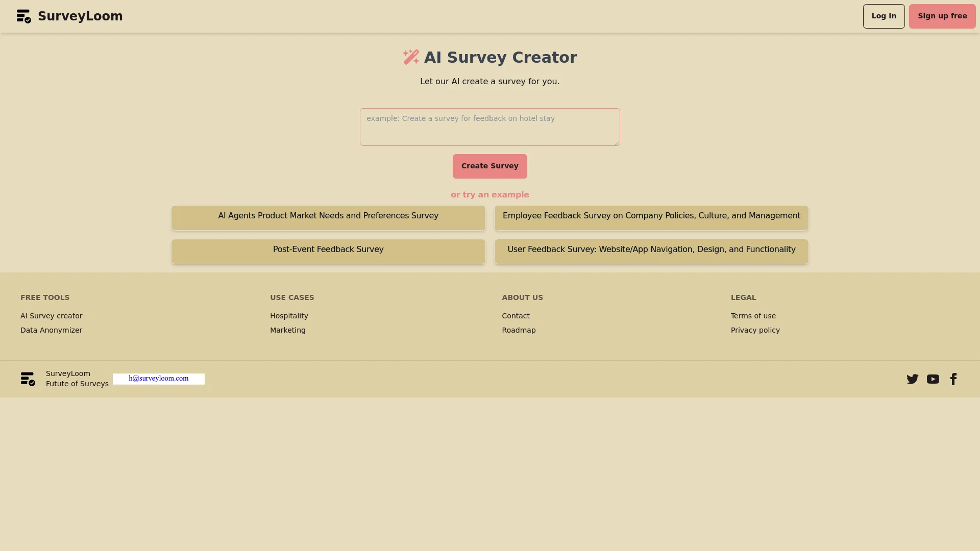Image resolution: width=980 pixels, height=551 pixels.
Task: Open the Marketing use case link
Action: tap(288, 330)
